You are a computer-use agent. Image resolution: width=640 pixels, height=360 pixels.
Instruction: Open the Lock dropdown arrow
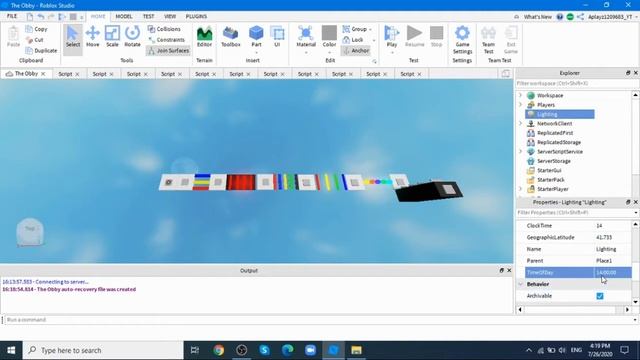[373, 40]
